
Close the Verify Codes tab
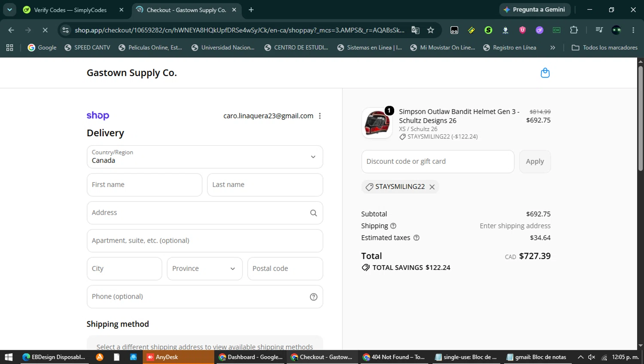122,10
